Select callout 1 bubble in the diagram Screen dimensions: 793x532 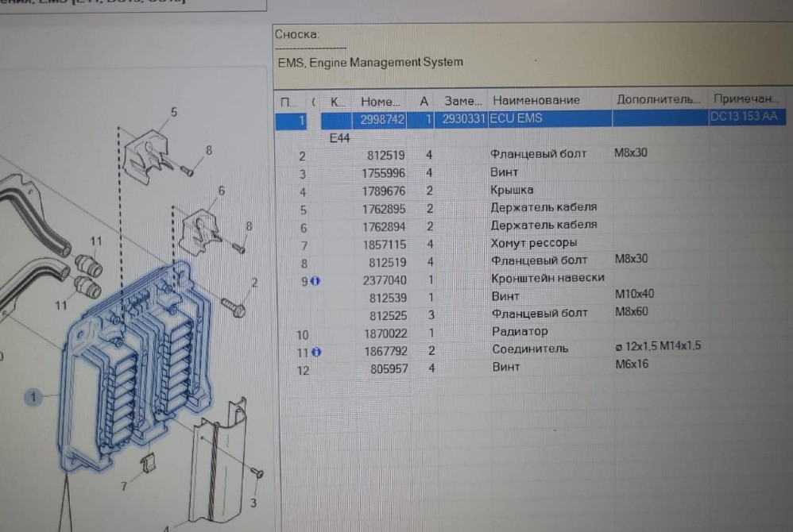point(33,397)
